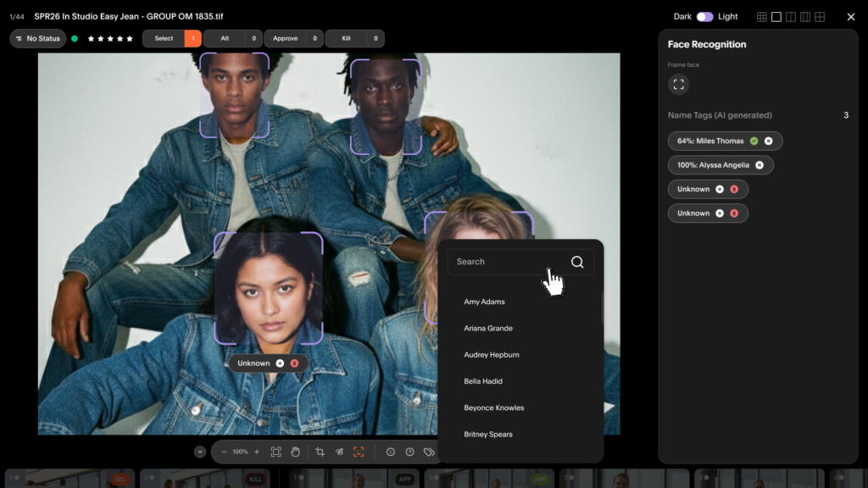The width and height of the screenshot is (868, 488).
Task: Click the fit-to-screen icon in toolbar
Action: pos(276,452)
